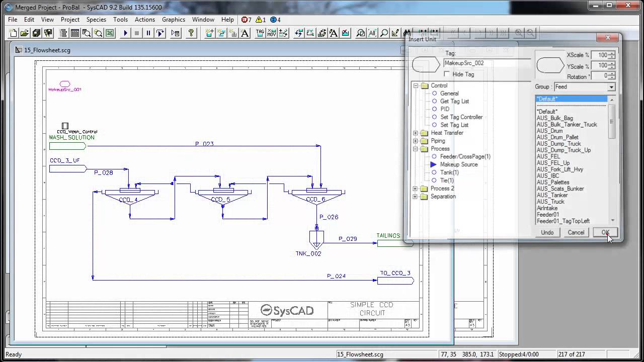Adjust the YScale % stepper
644x362 pixels.
pyautogui.click(x=612, y=66)
